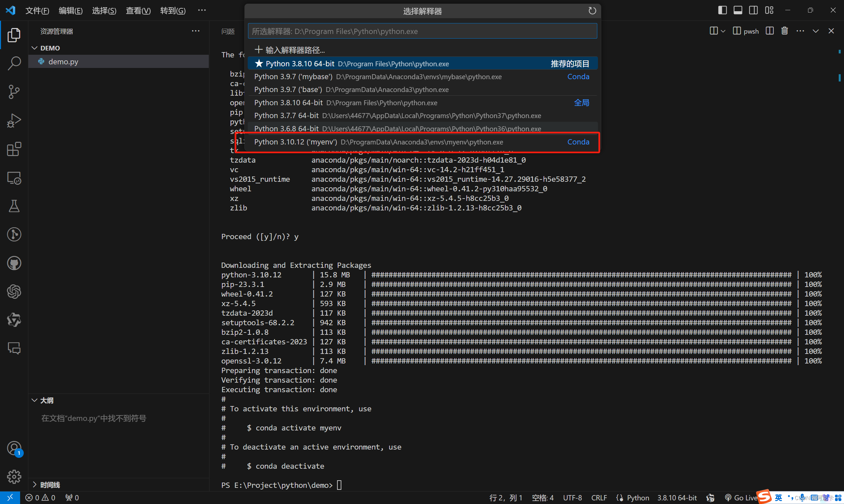The width and height of the screenshot is (844, 504).
Task: Toggle the bottom panel visibility
Action: pyautogui.click(x=738, y=10)
